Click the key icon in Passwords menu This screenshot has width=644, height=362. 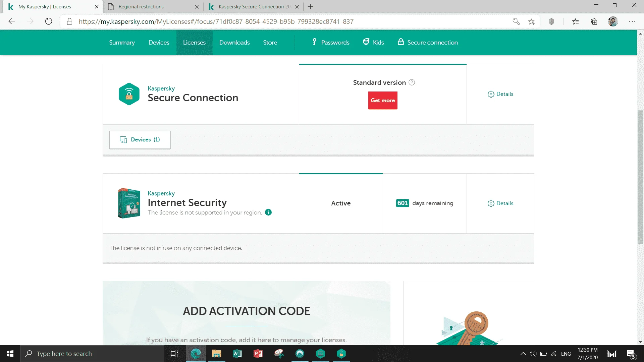pos(314,42)
